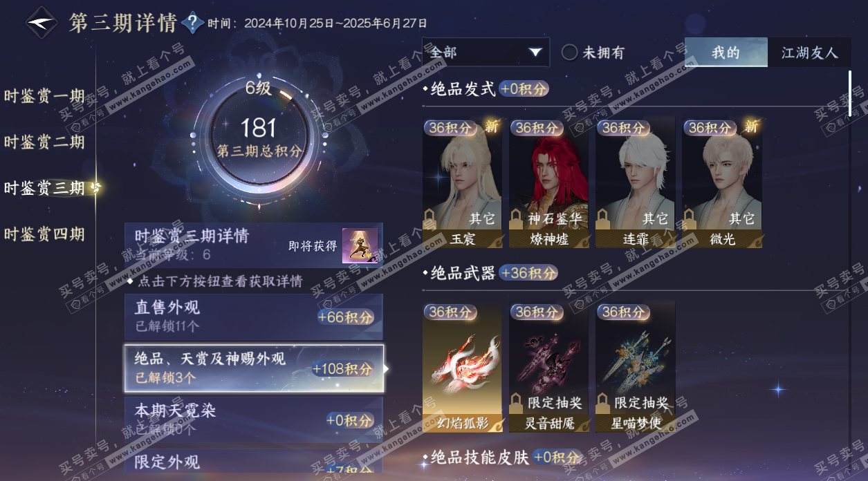Switch to the 江湖友人 tab

pos(809,53)
